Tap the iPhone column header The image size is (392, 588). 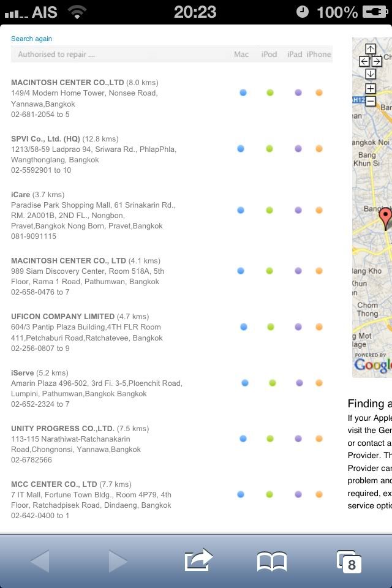(318, 55)
